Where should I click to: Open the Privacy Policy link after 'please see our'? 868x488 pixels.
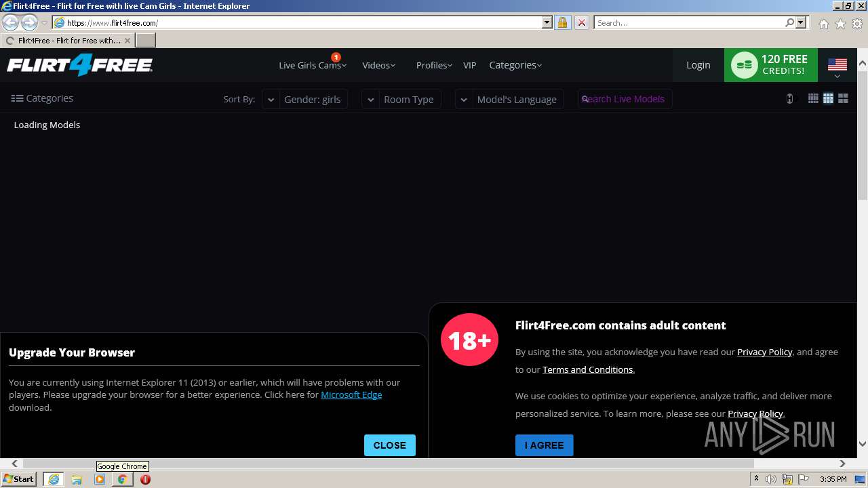[755, 413]
